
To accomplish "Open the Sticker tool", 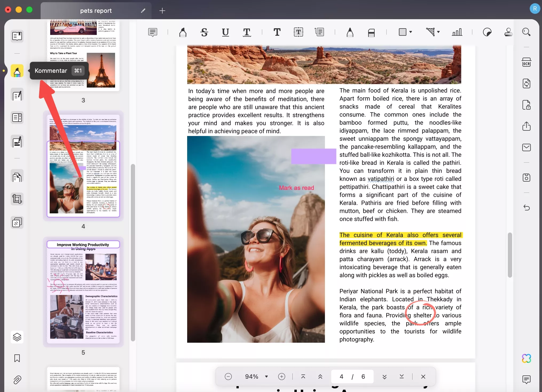I will [x=487, y=32].
